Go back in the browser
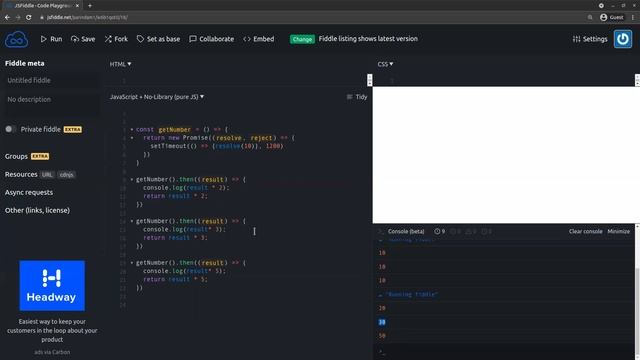This screenshot has height=360, width=640. pyautogui.click(x=7, y=18)
